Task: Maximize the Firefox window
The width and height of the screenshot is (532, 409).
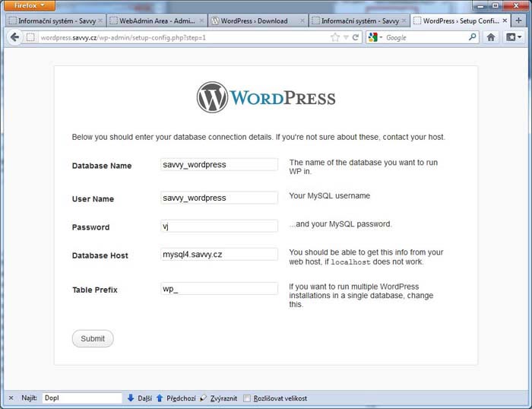Action: 496,6
